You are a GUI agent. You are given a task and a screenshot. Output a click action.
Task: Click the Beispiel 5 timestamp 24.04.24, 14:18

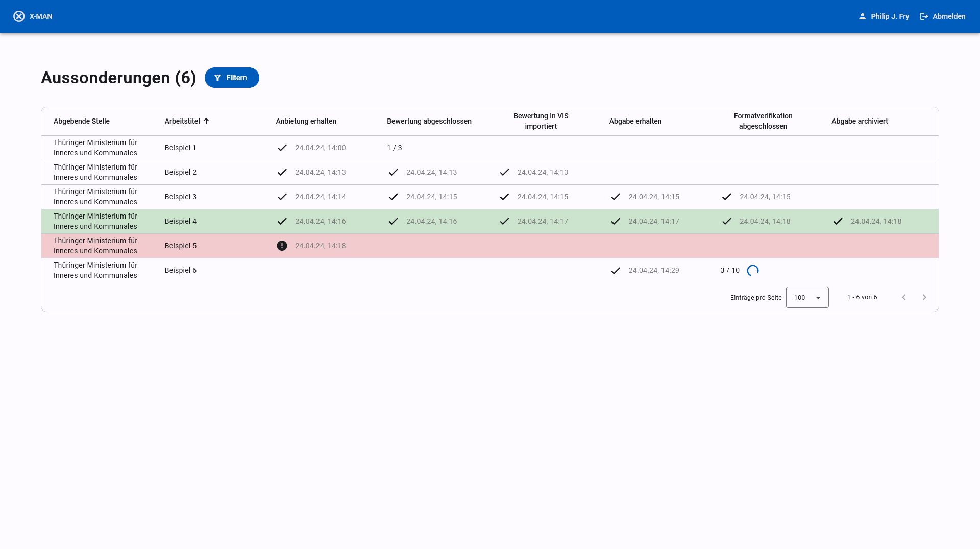321,246
